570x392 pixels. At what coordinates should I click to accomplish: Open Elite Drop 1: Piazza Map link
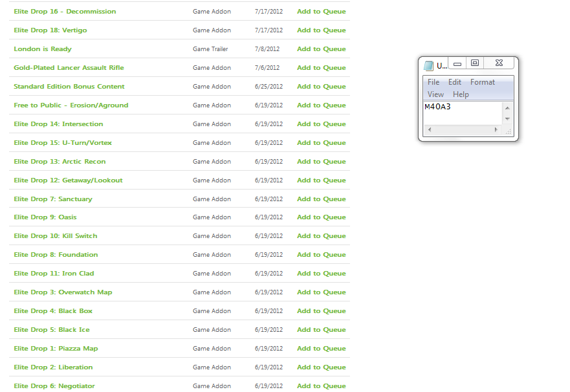(x=56, y=349)
